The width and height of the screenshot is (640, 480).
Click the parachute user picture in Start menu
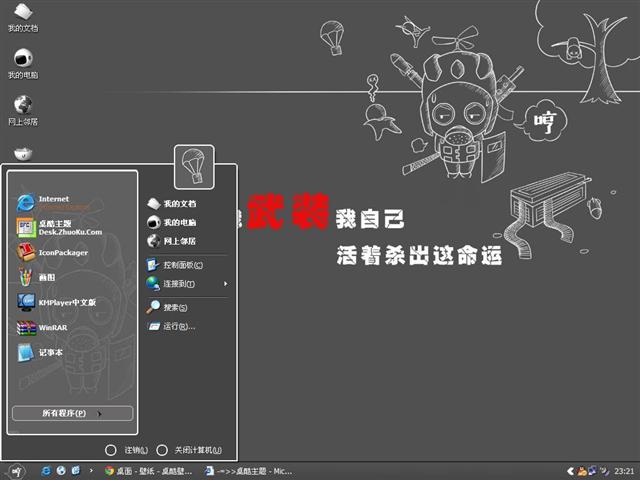point(194,167)
